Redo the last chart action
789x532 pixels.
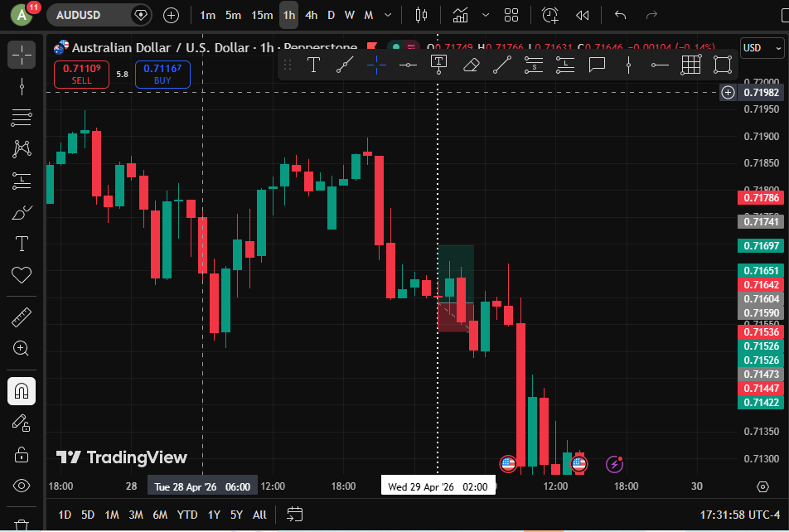(x=651, y=15)
